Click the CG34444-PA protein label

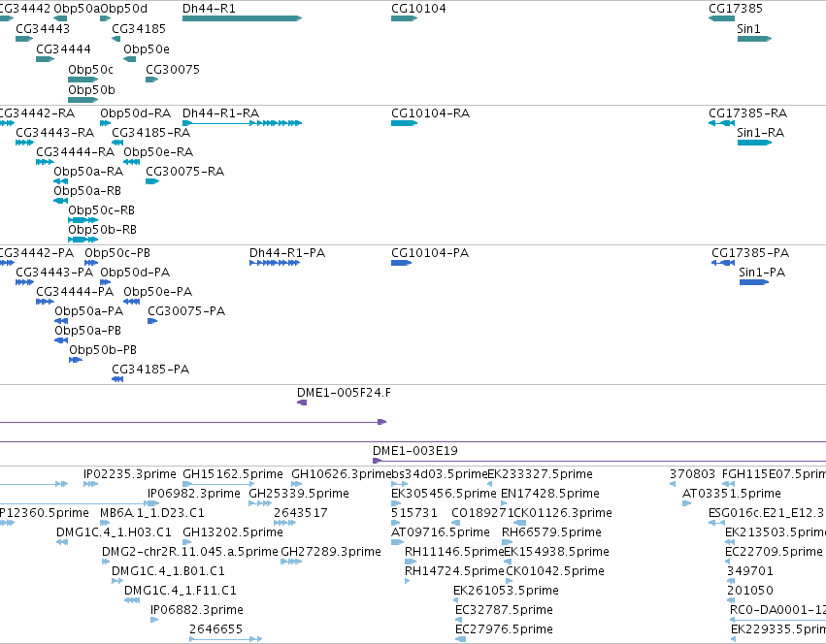(75, 292)
